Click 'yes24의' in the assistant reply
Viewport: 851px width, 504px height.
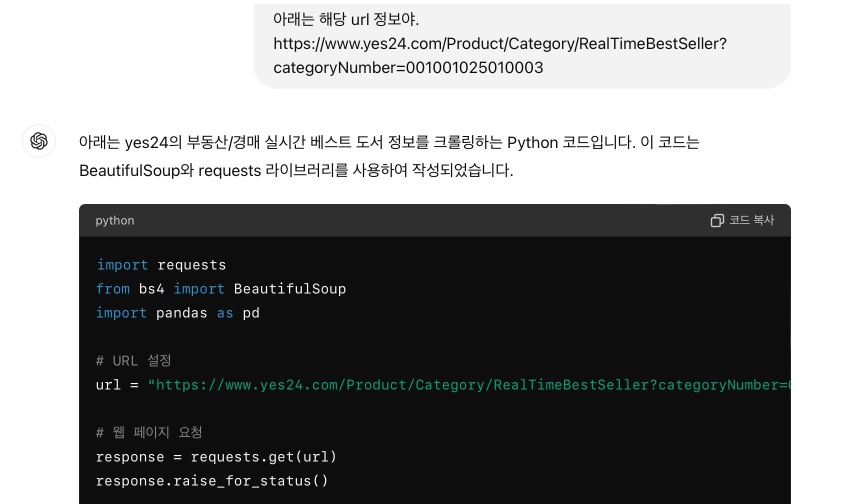click(x=153, y=143)
